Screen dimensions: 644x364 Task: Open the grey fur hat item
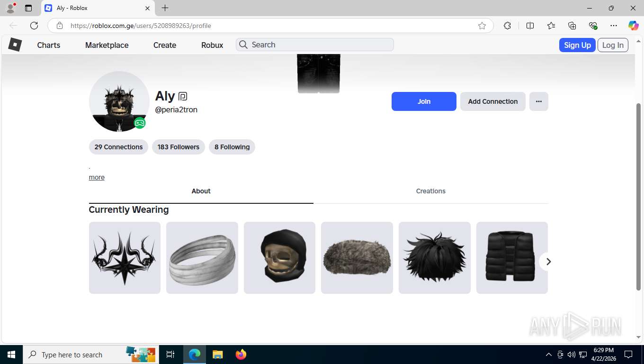coord(357,258)
